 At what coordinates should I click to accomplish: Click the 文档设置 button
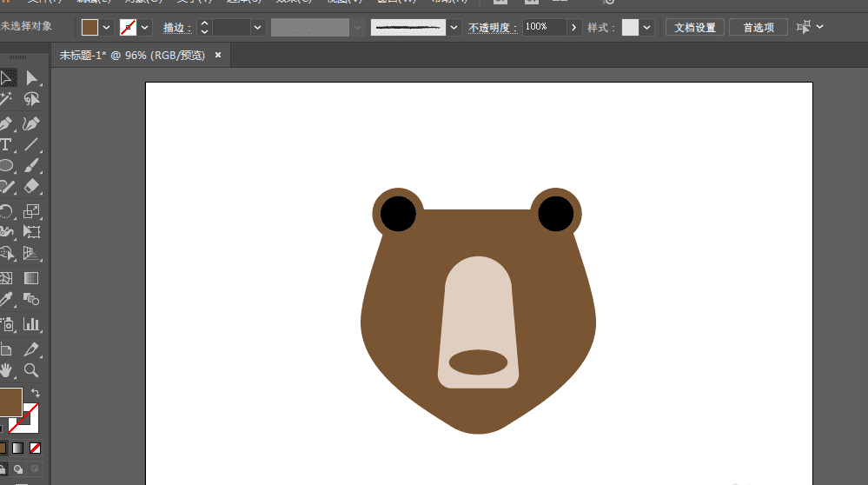coord(695,28)
